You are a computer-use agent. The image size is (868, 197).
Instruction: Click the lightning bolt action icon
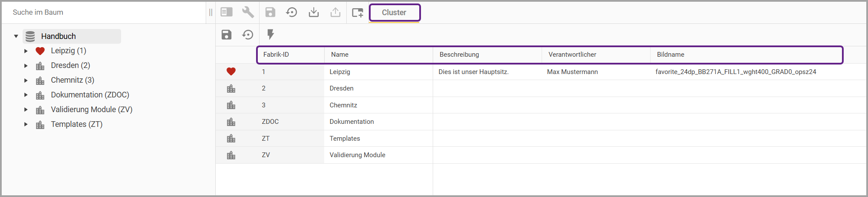point(270,34)
